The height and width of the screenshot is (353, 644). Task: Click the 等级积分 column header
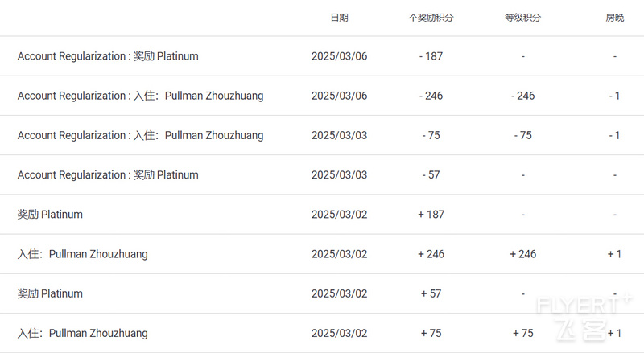click(522, 18)
